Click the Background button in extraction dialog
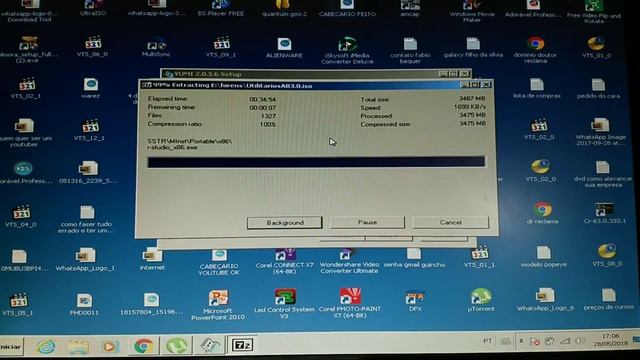This screenshot has height=360, width=640. coord(284,222)
